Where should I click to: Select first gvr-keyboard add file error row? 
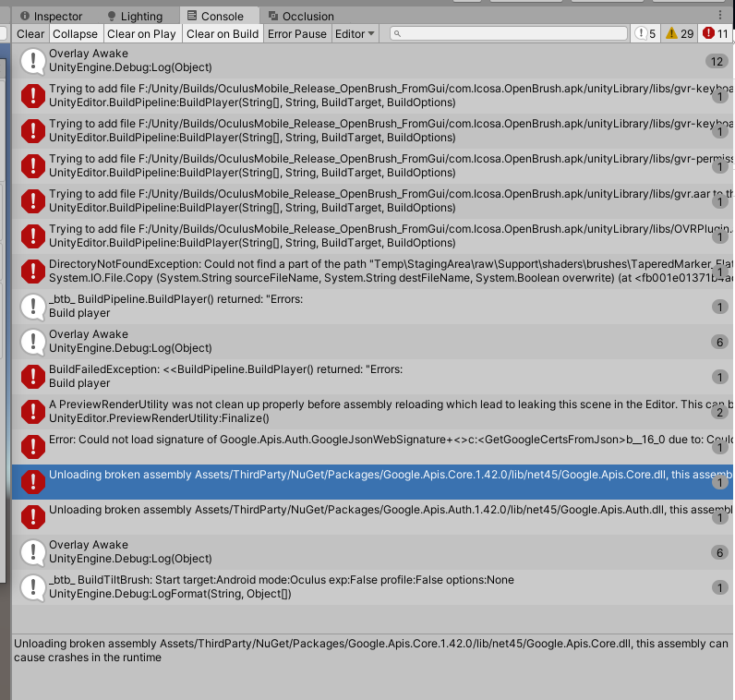point(373,96)
